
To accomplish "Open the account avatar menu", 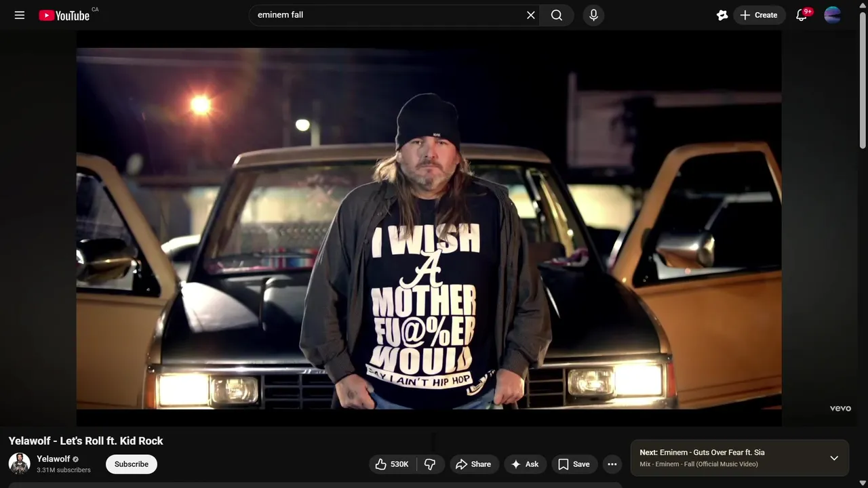I will tap(833, 15).
